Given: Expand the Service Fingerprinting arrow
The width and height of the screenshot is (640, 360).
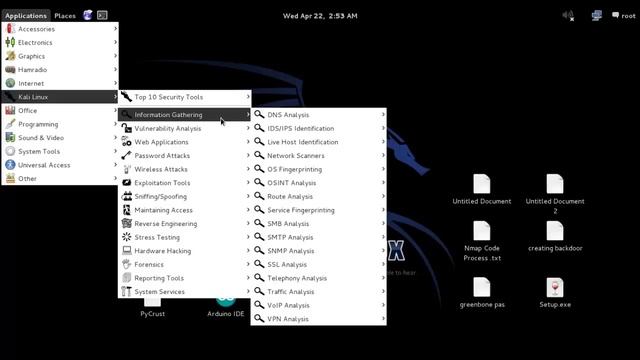Looking at the screenshot, I should click(x=383, y=210).
